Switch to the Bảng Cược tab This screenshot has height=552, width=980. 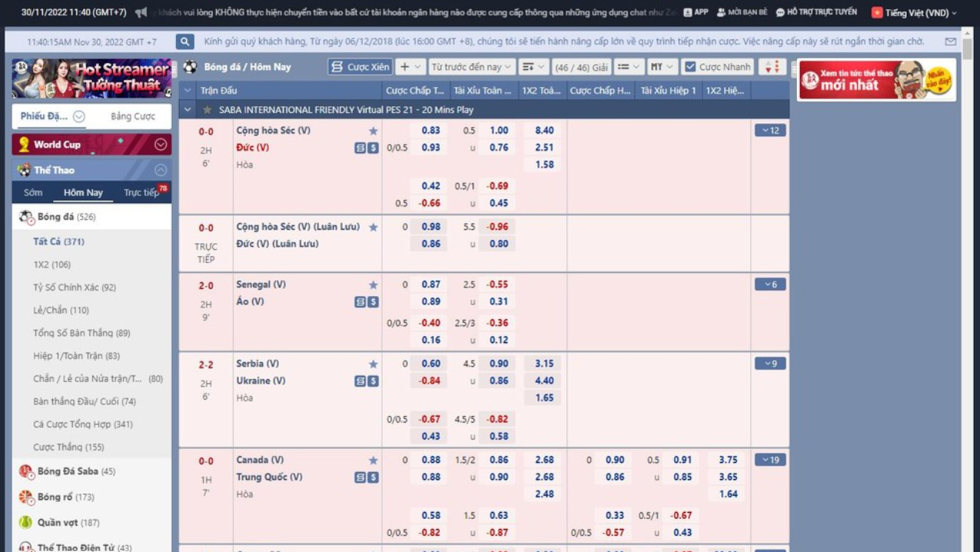click(x=132, y=117)
